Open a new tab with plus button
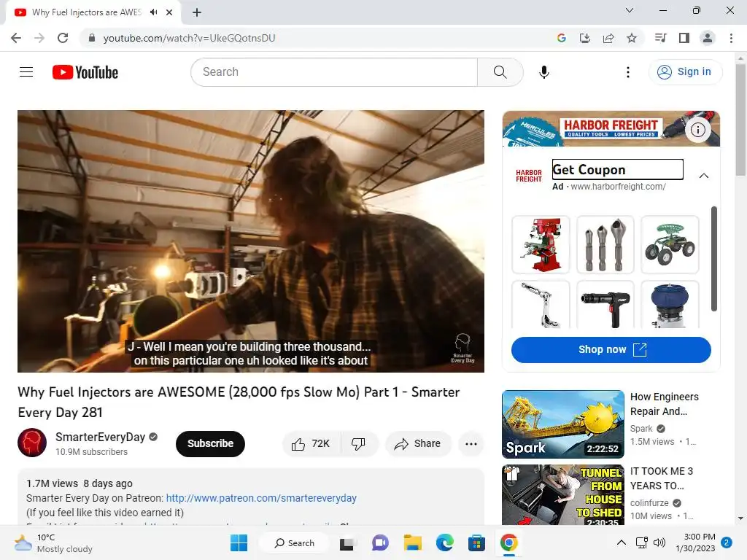Screen dimensions: 747x560 197,12
